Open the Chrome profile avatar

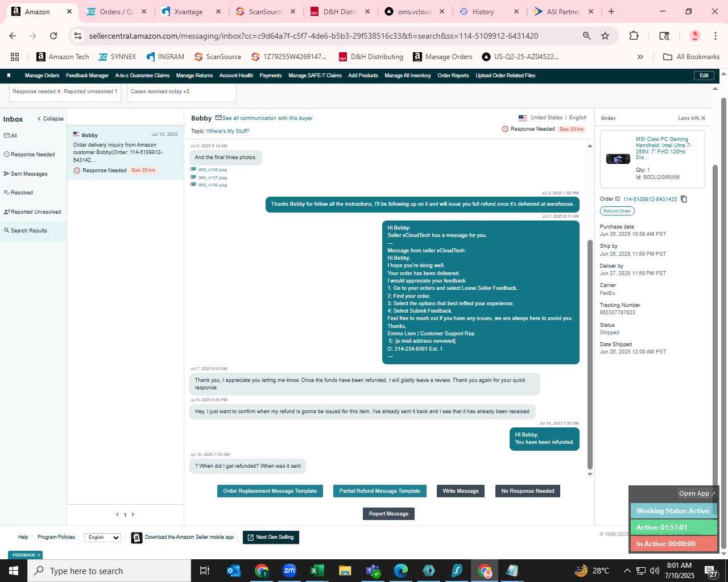click(694, 36)
